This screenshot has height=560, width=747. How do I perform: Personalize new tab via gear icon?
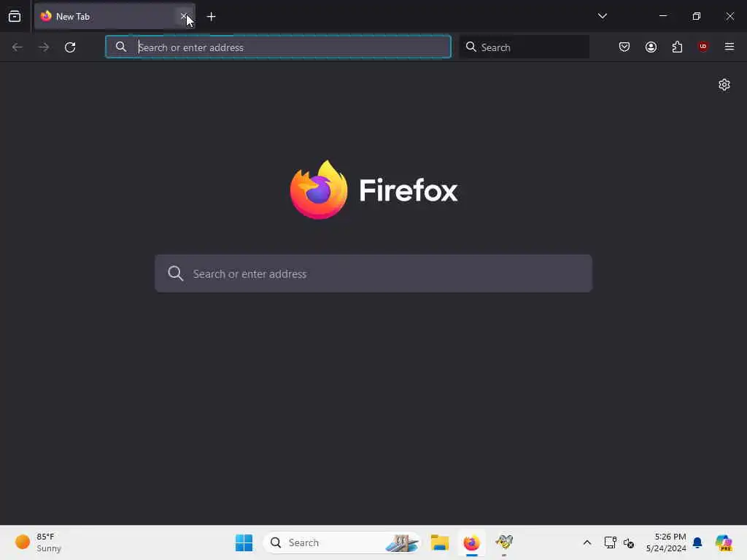coord(724,85)
